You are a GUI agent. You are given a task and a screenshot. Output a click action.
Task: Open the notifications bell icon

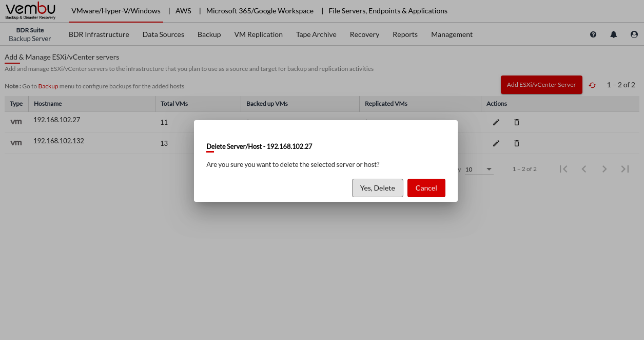point(613,34)
